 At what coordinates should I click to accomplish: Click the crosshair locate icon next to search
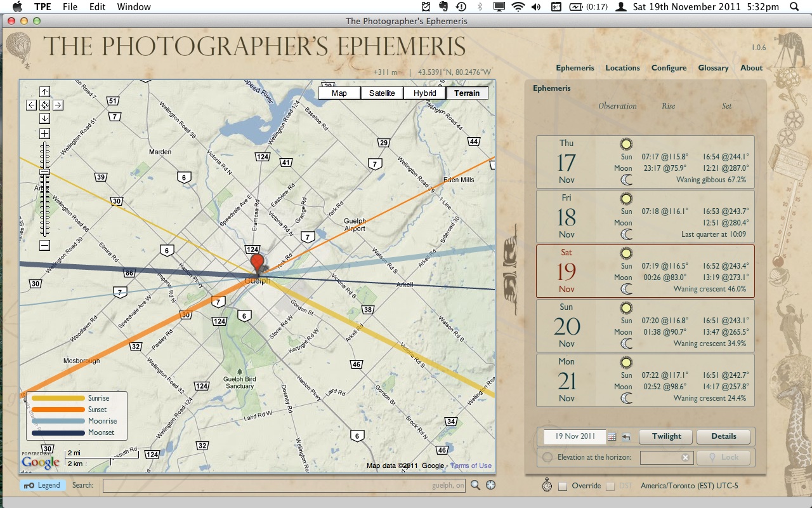[490, 486]
